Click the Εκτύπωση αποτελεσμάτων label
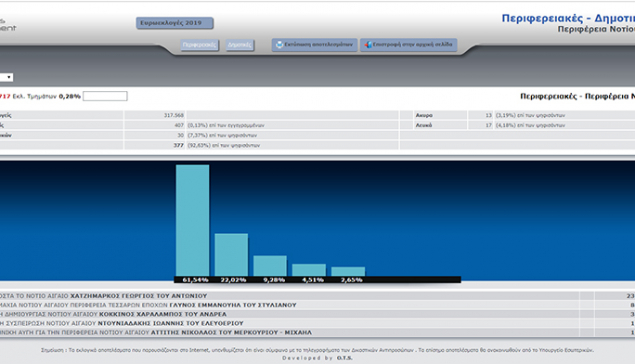This screenshot has height=364, width=635. pos(318,45)
